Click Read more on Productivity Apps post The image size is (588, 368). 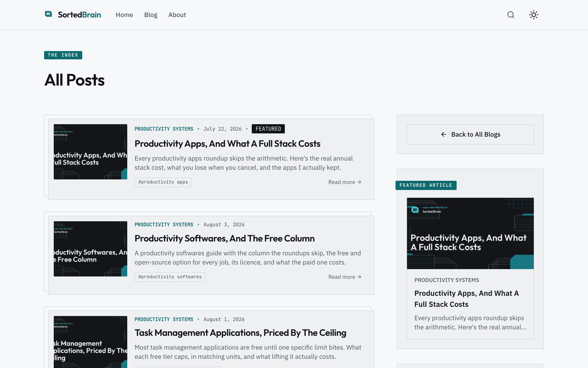345,182
